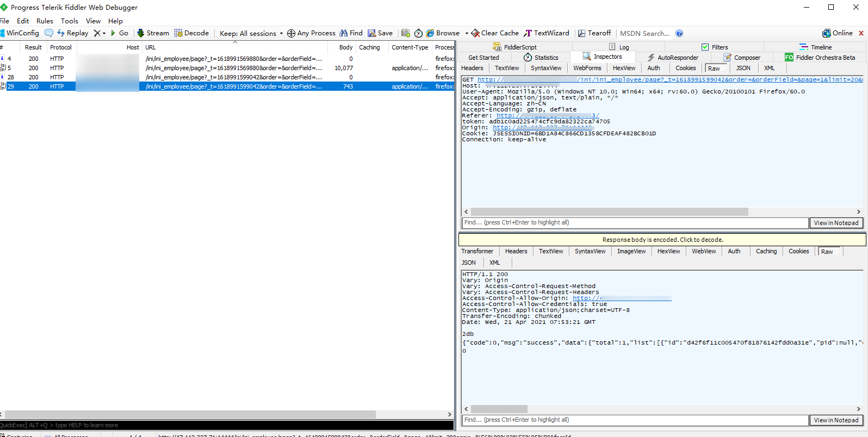Sort sessions by the Result column header
Image resolution: width=868 pixels, height=437 pixels.
coord(33,47)
